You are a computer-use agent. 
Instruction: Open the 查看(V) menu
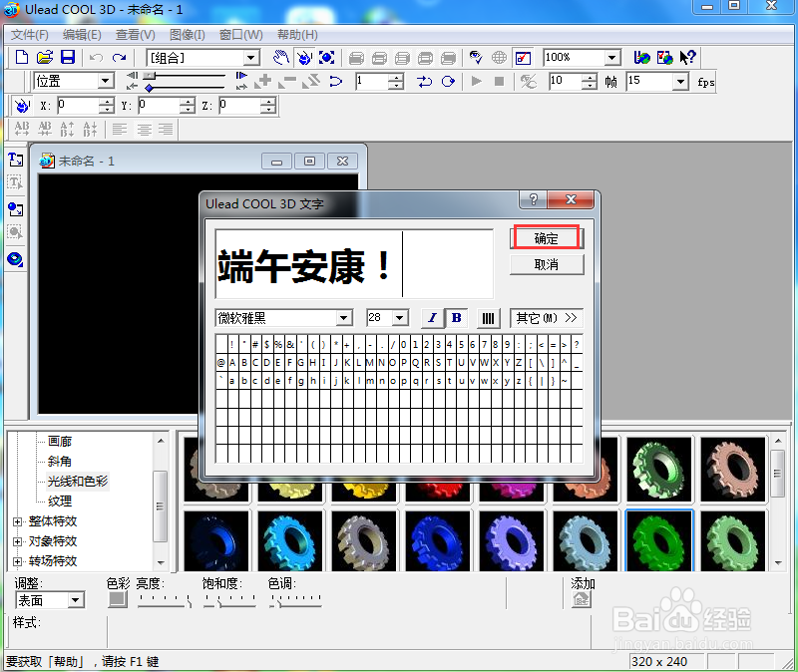[136, 35]
